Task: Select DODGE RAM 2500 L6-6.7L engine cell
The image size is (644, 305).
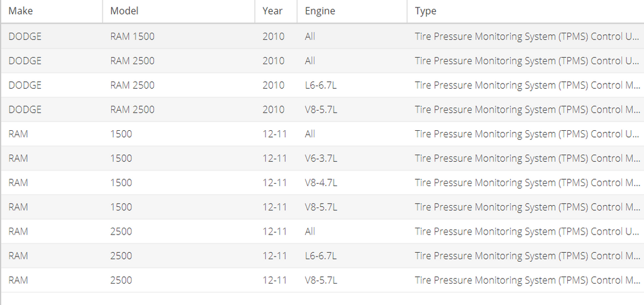Action: (x=321, y=86)
